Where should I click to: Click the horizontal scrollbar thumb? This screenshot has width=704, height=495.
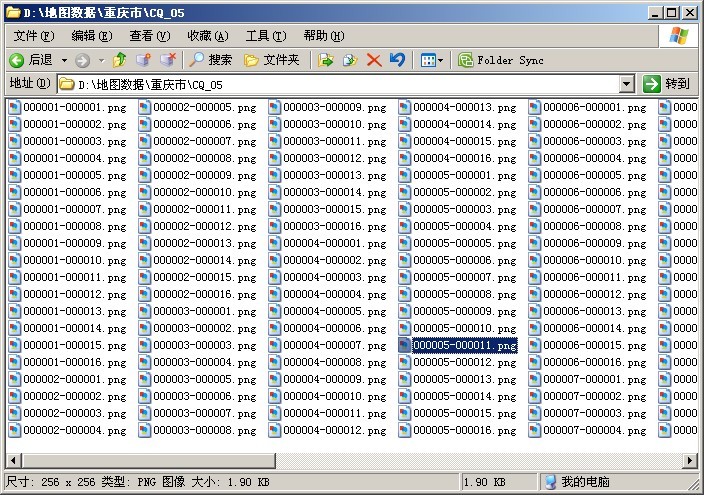(149, 460)
